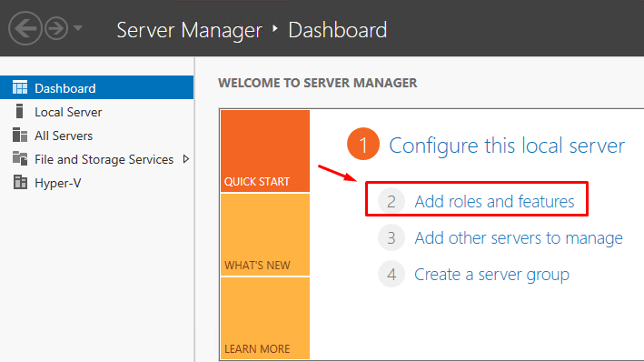
Task: Open the navigation history dropdown arrow
Action: point(77,28)
